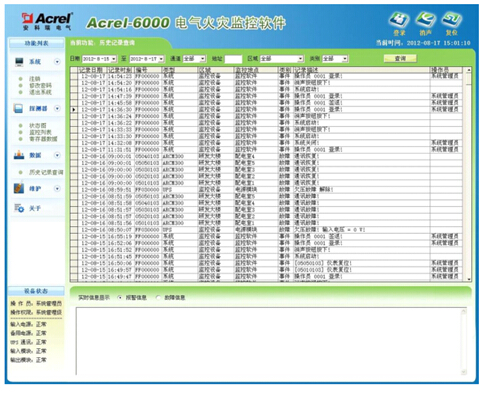Click the 系统 monitor icon in sidebar
The height and width of the screenshot is (393, 487).
(x=19, y=62)
